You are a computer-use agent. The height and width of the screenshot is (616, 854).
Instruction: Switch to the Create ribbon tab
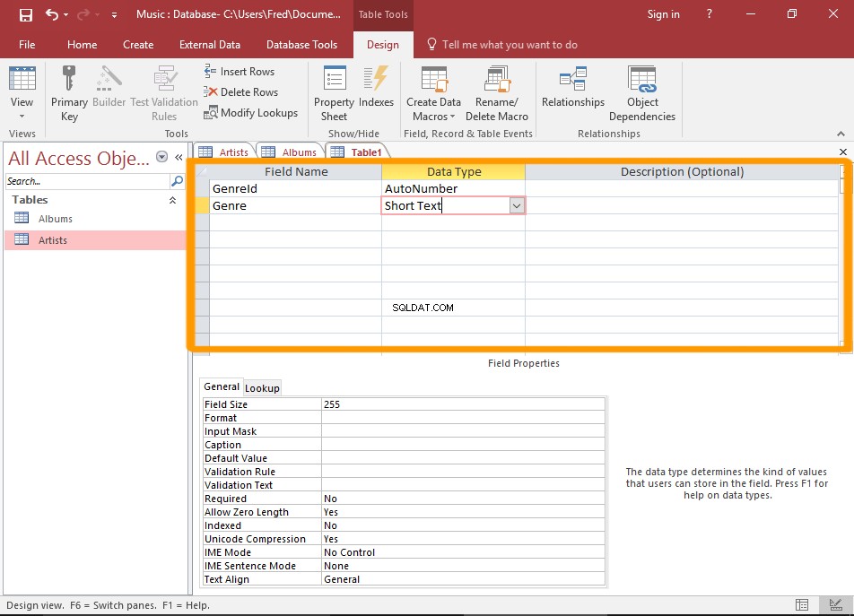pos(138,45)
